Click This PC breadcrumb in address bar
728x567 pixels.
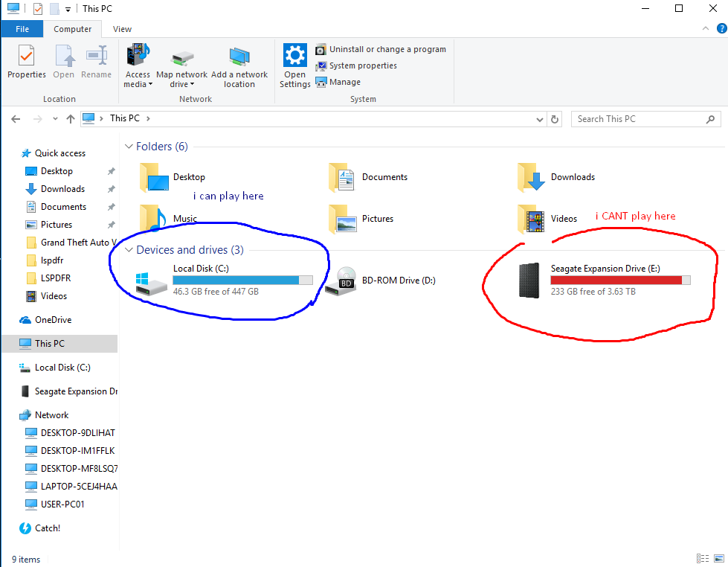tap(124, 118)
